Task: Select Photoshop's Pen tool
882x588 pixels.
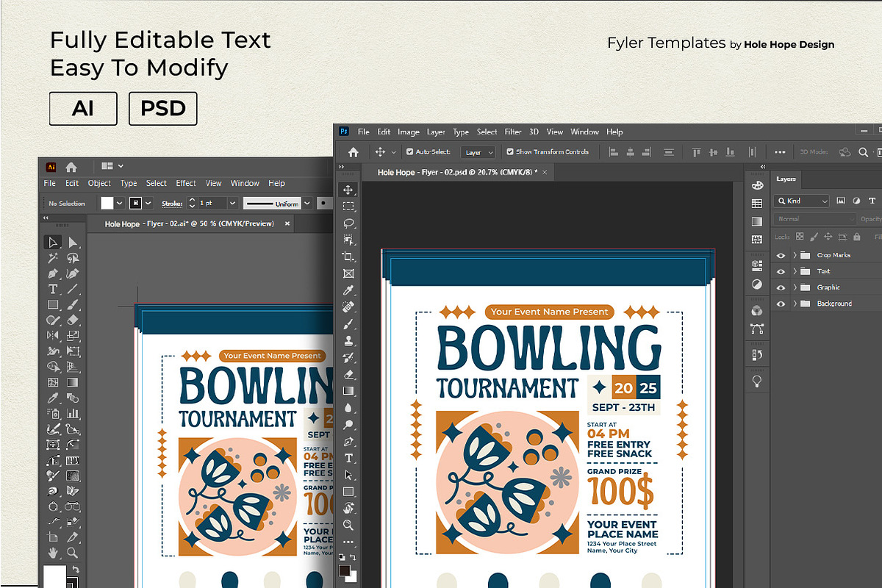Action: [x=348, y=441]
